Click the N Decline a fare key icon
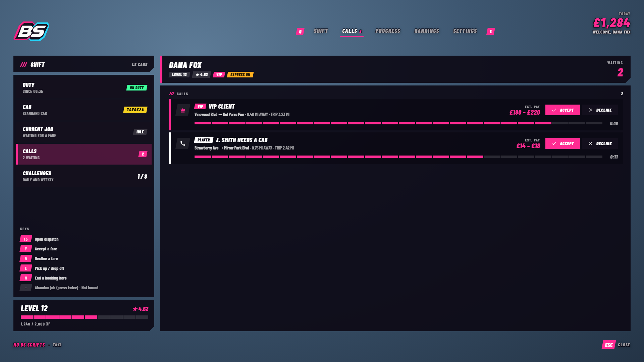The image size is (644, 362). tap(26, 258)
